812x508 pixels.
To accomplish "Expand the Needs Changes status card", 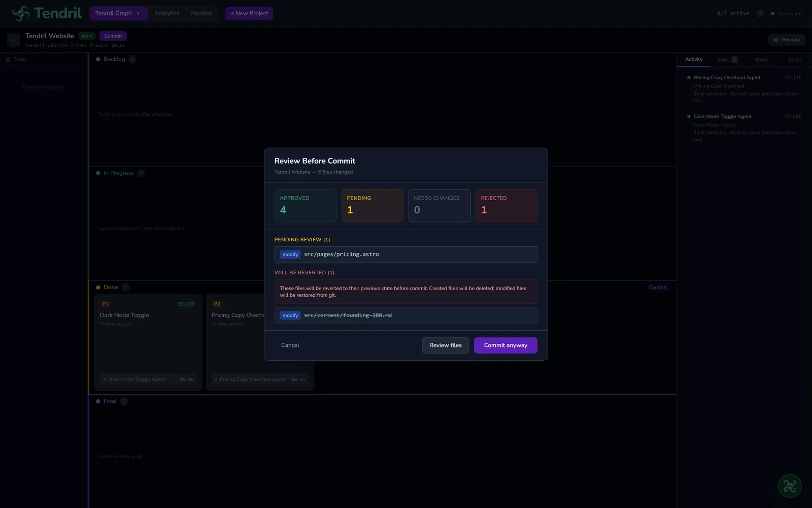I will click(x=439, y=205).
